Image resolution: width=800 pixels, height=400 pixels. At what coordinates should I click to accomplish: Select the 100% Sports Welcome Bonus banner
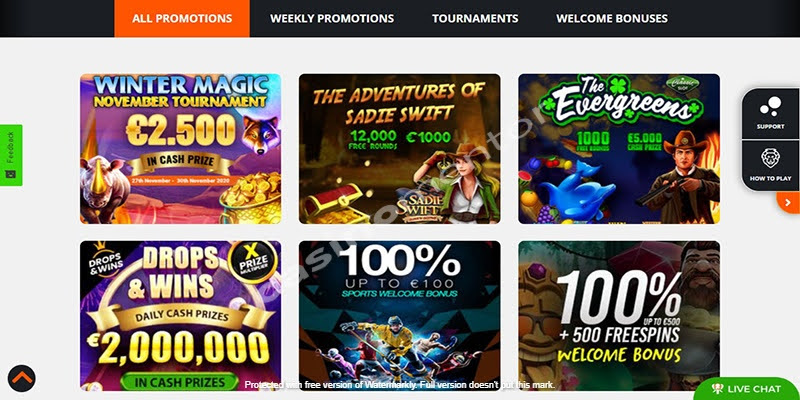coord(399,316)
